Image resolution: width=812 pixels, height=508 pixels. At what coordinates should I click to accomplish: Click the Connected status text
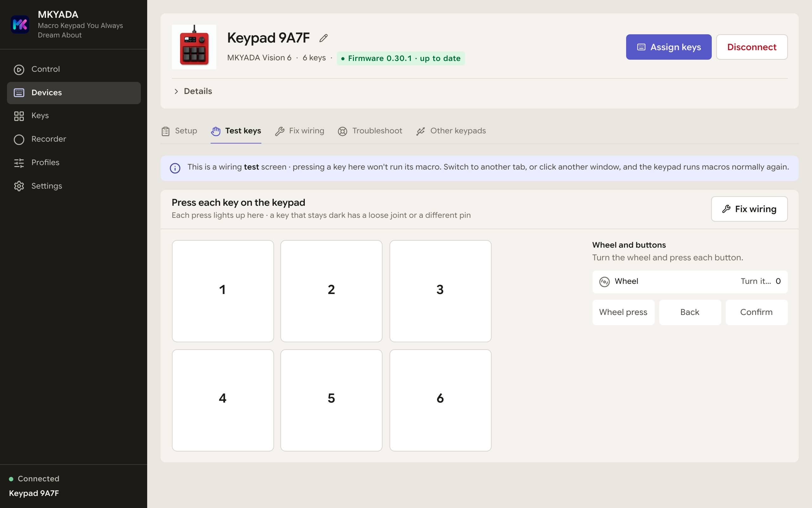tap(38, 478)
